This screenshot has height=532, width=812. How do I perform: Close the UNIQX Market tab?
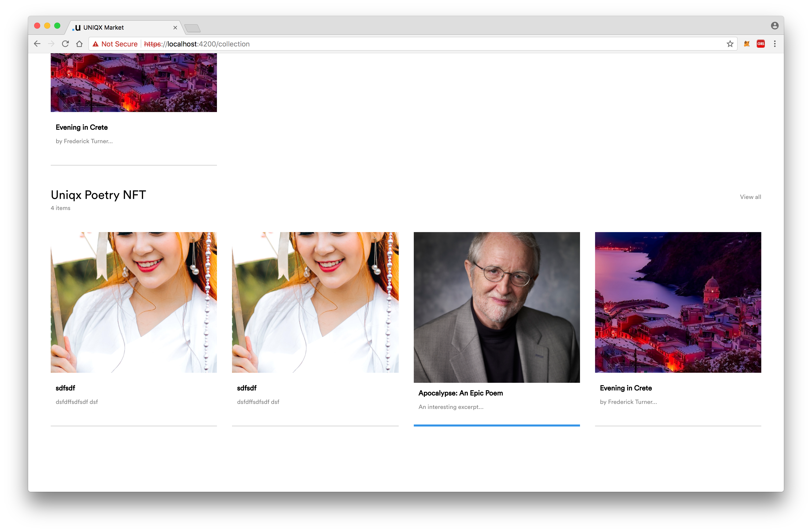click(x=175, y=28)
